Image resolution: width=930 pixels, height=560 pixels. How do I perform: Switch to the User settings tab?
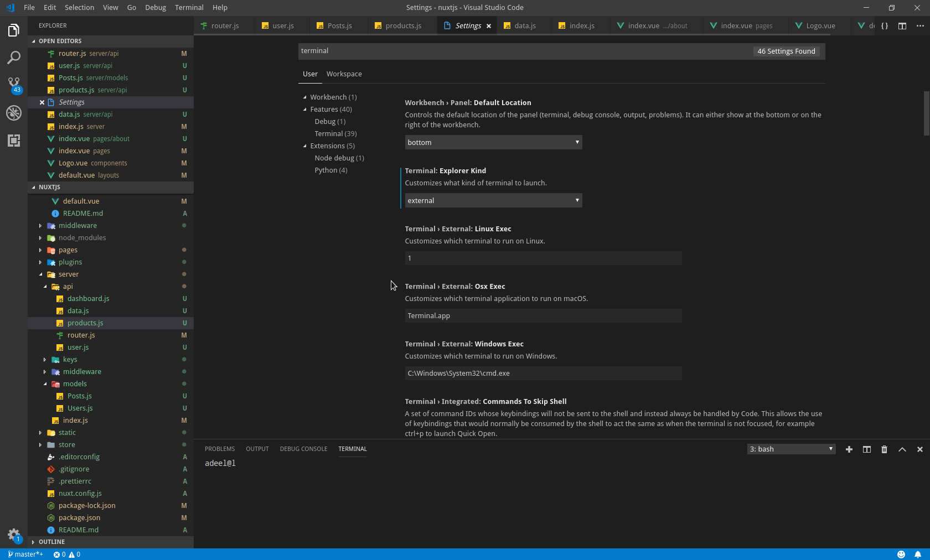(310, 74)
